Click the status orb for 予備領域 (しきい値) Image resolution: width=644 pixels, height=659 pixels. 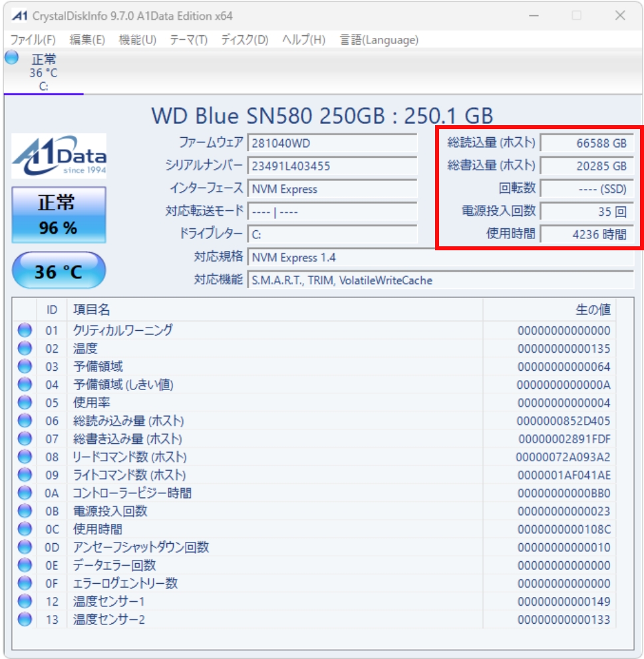tap(25, 385)
